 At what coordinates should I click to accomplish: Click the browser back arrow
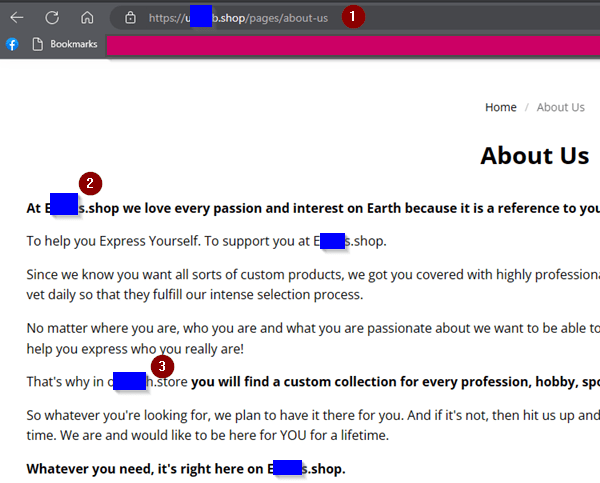(17, 18)
